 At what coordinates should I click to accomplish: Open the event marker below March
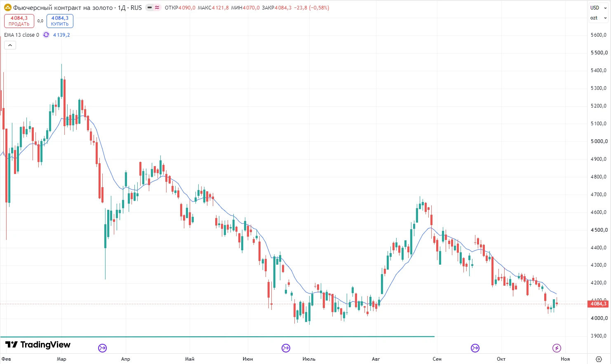pyautogui.click(x=103, y=348)
